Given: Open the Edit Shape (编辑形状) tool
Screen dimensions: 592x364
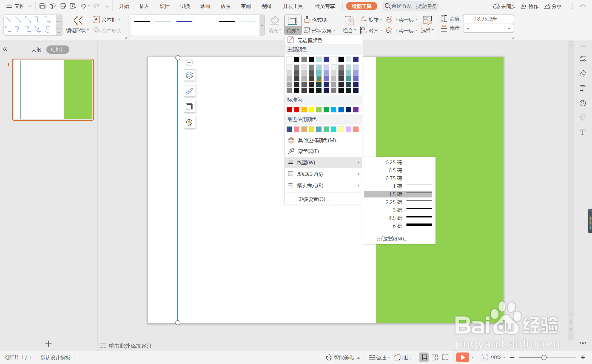Looking at the screenshot, I should tap(77, 25).
